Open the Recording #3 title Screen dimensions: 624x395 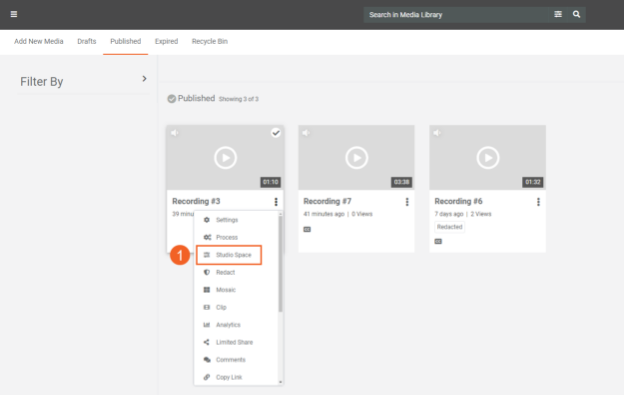click(196, 201)
